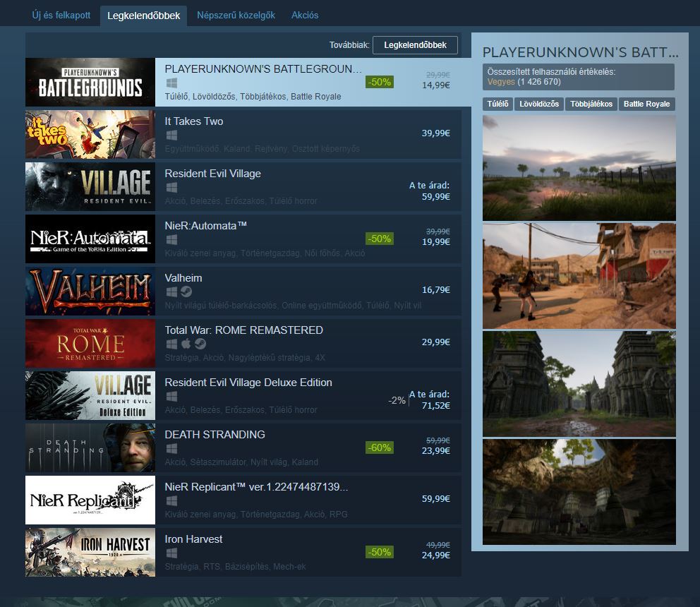Click the Apple icon under Total War: ROME REMASTERED
The image size is (700, 607).
click(186, 344)
